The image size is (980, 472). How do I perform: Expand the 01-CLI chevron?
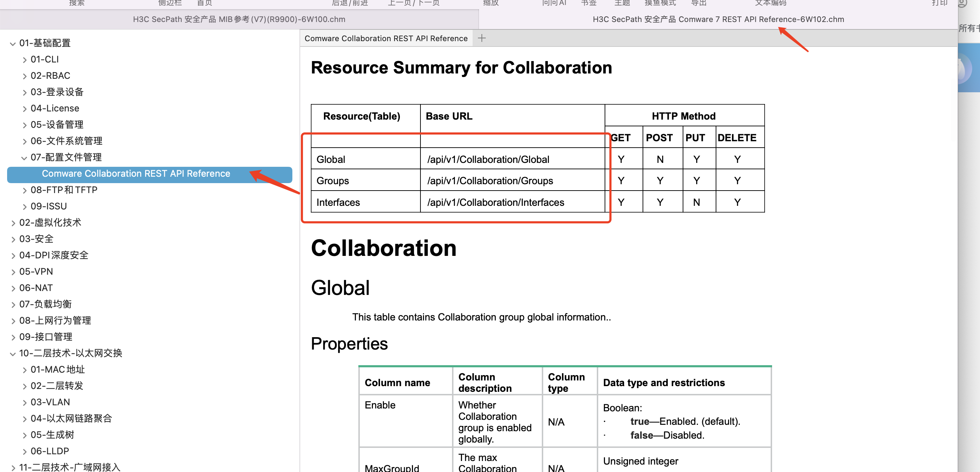(x=24, y=60)
